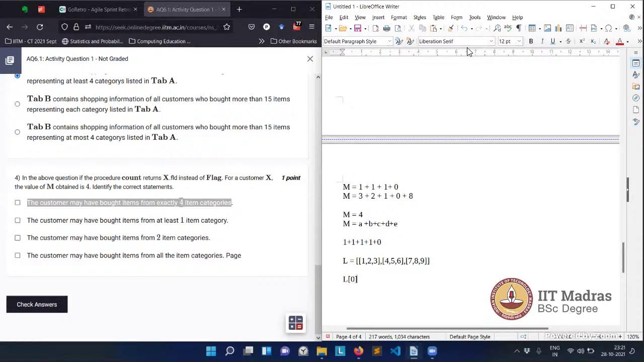644x362 pixels.
Task: Close the AQ6.1 activity question panel
Action: (x=310, y=59)
